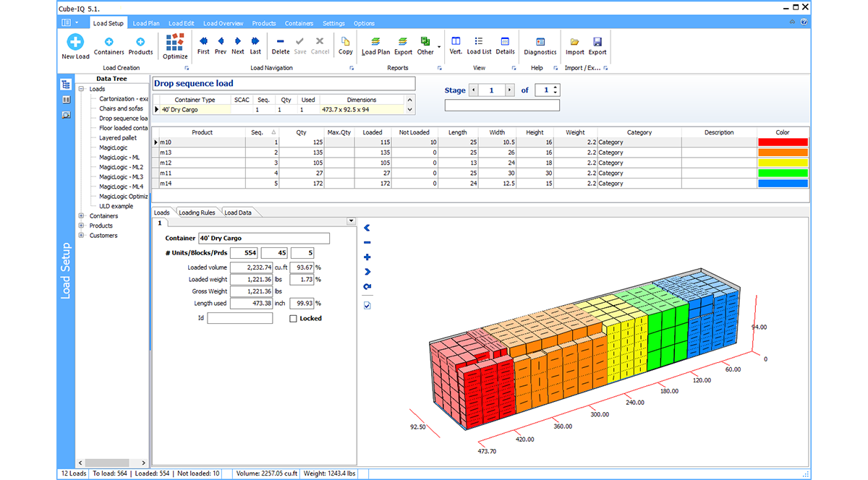Viewport: 868px width, 480px height.
Task: Click the third sidebar search-view icon
Action: (66, 115)
